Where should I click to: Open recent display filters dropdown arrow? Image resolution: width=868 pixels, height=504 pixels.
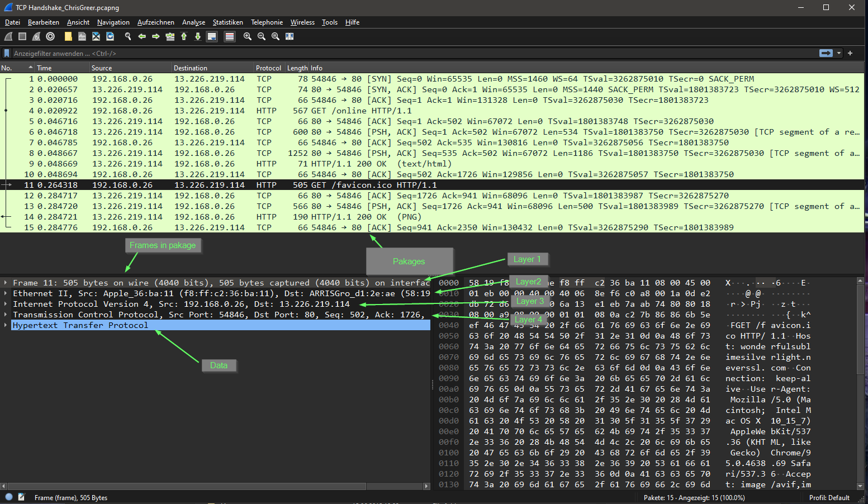click(x=839, y=53)
